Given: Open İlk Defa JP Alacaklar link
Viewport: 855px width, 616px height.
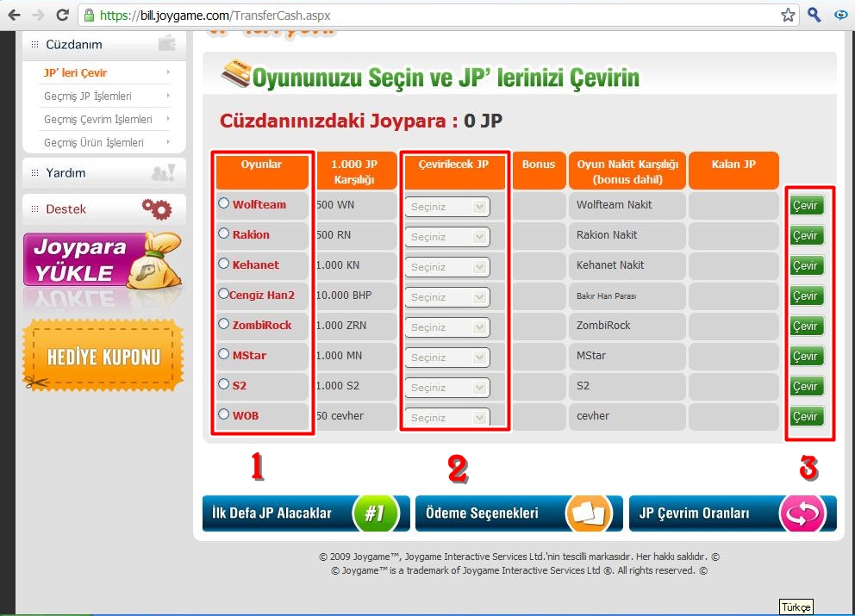Looking at the screenshot, I should (306, 513).
